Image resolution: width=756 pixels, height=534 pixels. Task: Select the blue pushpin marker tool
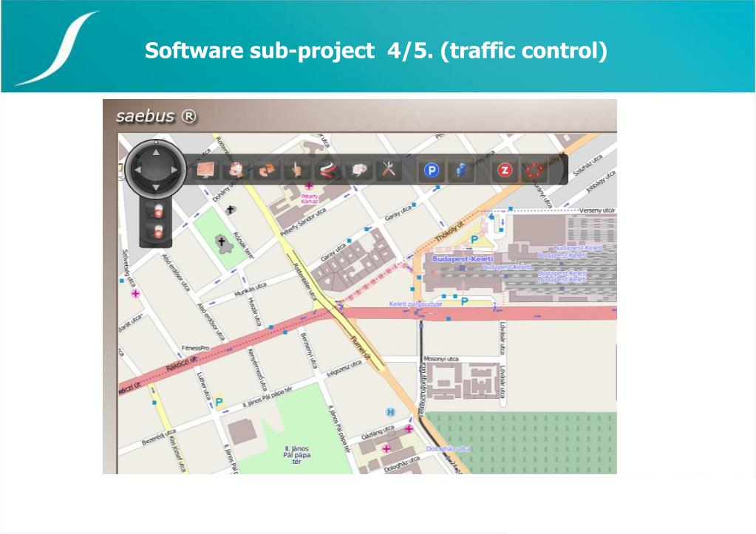point(461,170)
